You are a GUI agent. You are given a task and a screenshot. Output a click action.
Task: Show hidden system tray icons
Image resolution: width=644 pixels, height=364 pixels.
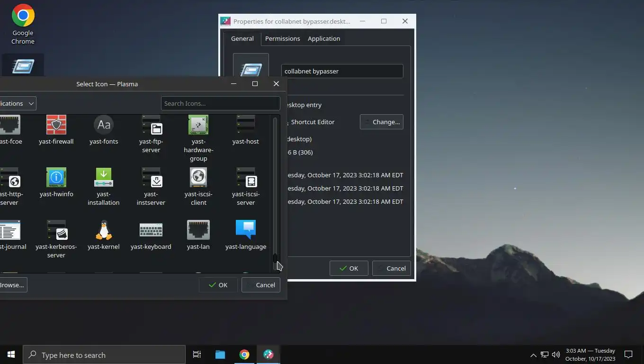[x=533, y=355]
